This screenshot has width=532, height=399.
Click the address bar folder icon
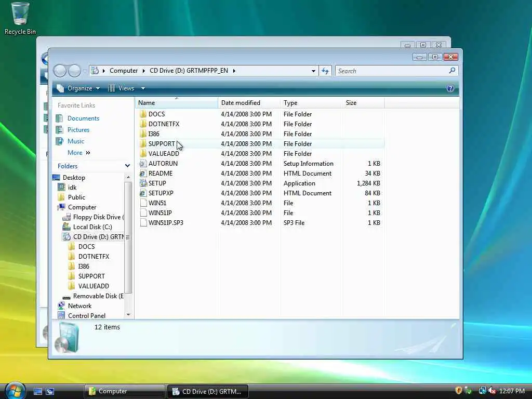tap(95, 71)
